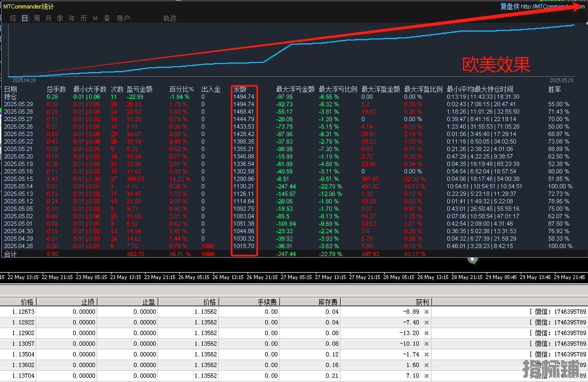Click the balance value 1468.41
588x382 pixels.
244,112
